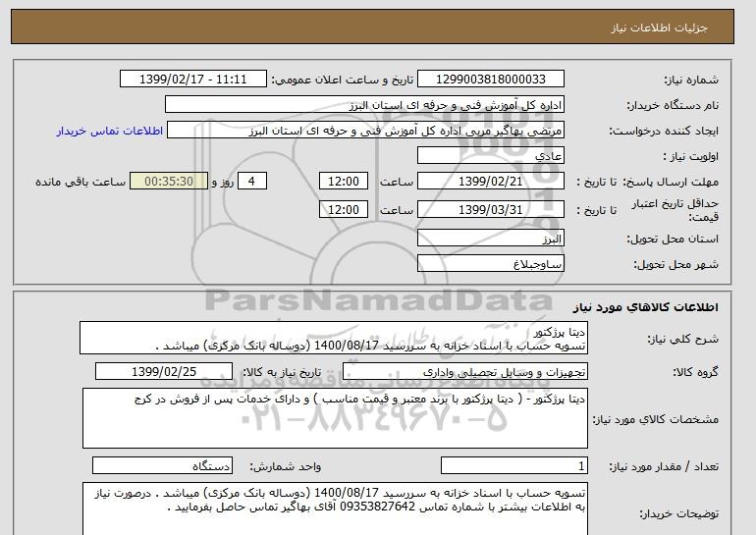756x535 pixels.
Task: Click the label شهر محل تحویل
Action: tap(675, 264)
